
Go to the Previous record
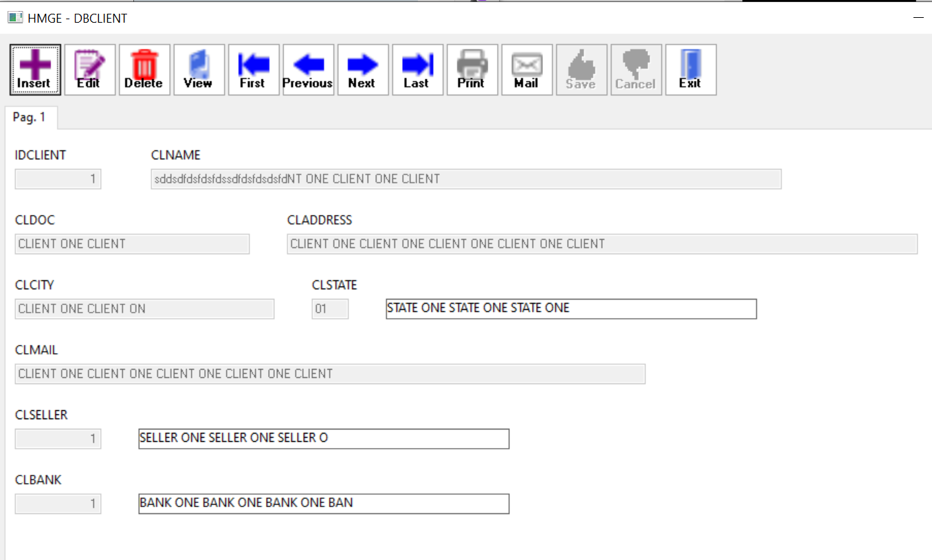pos(308,70)
